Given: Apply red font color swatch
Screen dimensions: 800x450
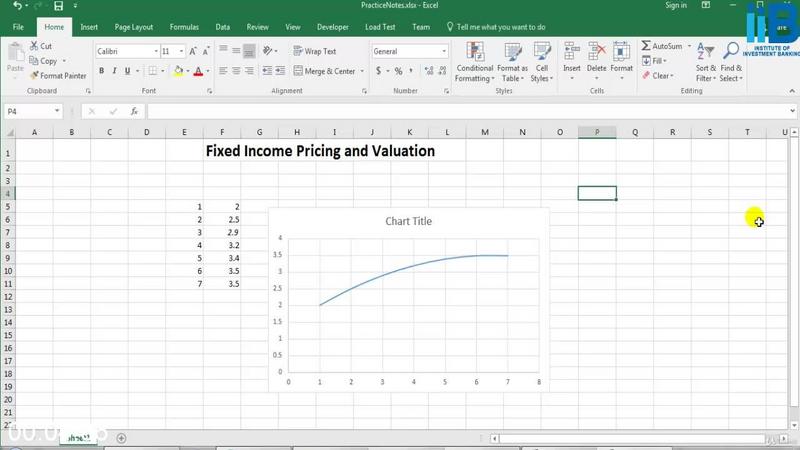Looking at the screenshot, I should [x=198, y=71].
